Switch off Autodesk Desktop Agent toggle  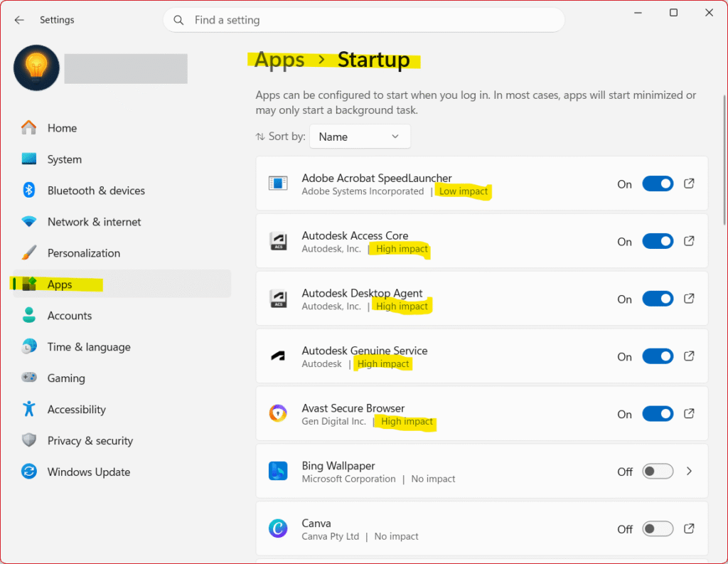tap(658, 299)
